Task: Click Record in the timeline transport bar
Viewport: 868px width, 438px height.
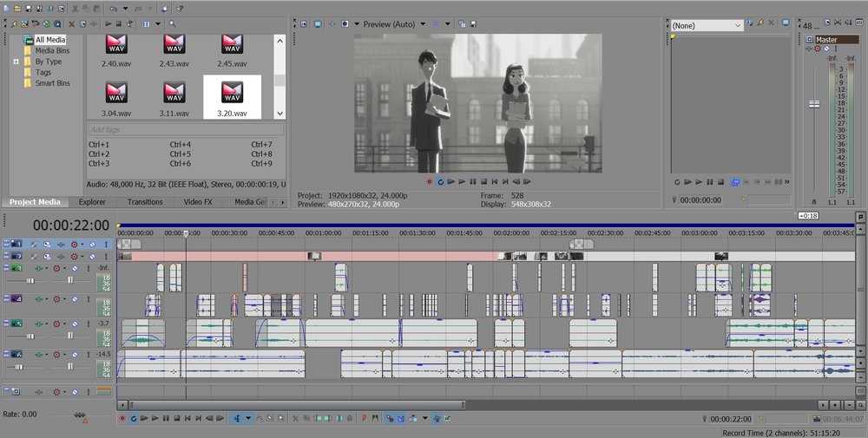Action: click(123, 419)
